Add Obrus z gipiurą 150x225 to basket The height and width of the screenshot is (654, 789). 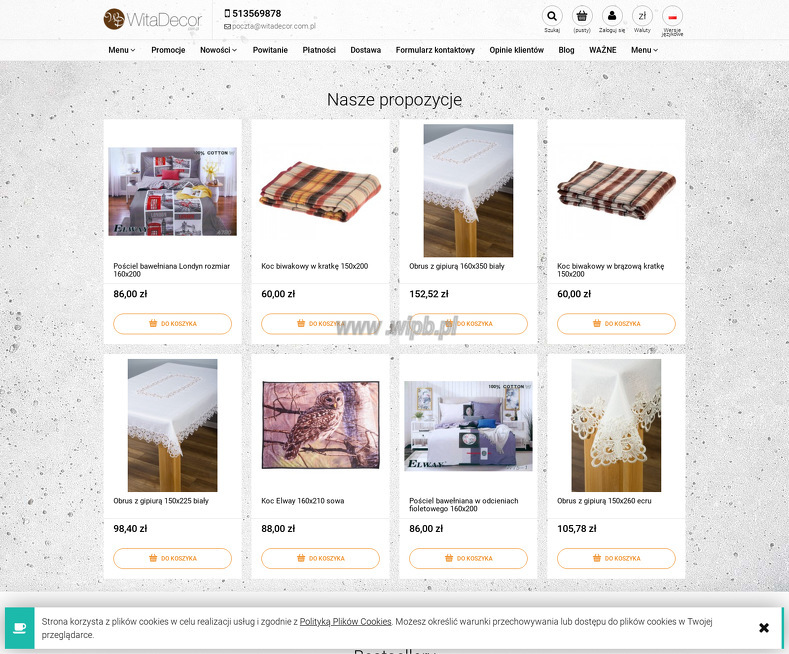pyautogui.click(x=173, y=558)
